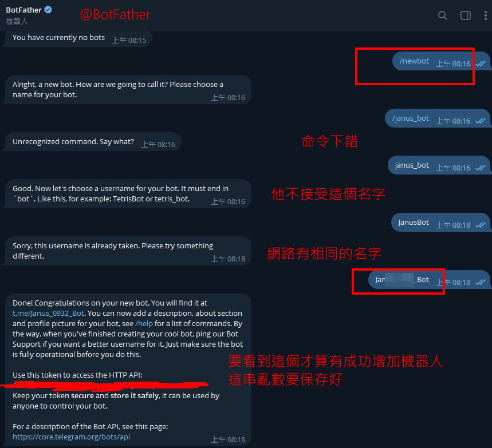
Task: Click the read checkmarks on /newbot message
Action: click(x=481, y=64)
